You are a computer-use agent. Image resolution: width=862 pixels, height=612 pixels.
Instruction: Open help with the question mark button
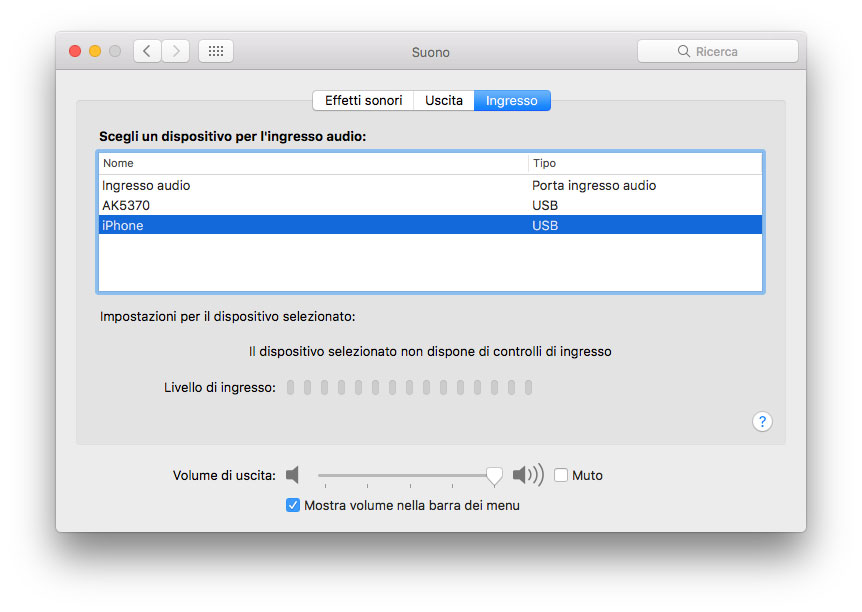(x=762, y=422)
